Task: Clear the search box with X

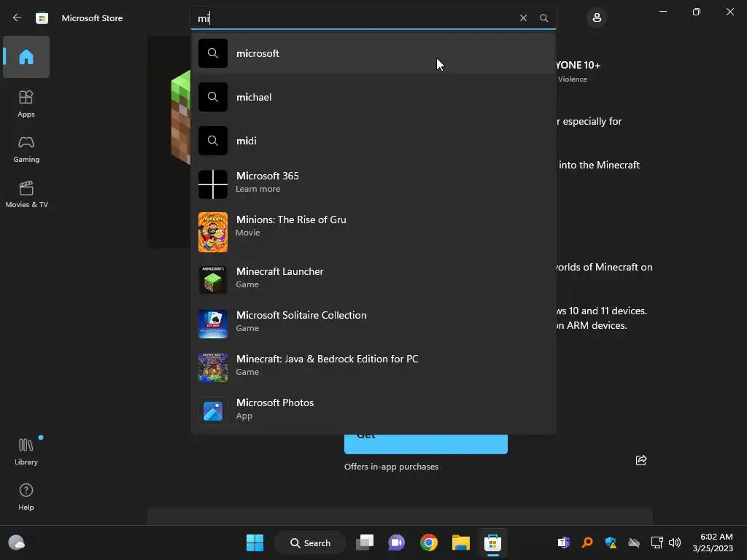Action: coord(523,18)
